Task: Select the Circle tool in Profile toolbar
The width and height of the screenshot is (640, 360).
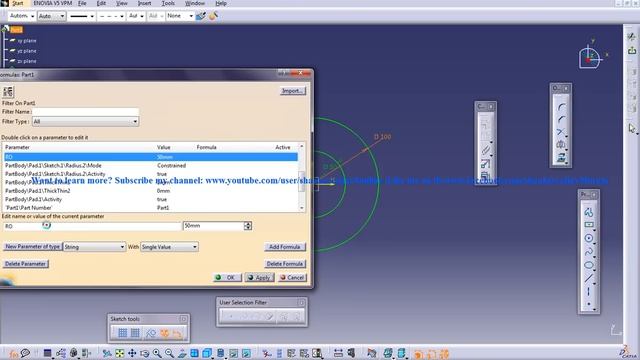Action: 589,238
